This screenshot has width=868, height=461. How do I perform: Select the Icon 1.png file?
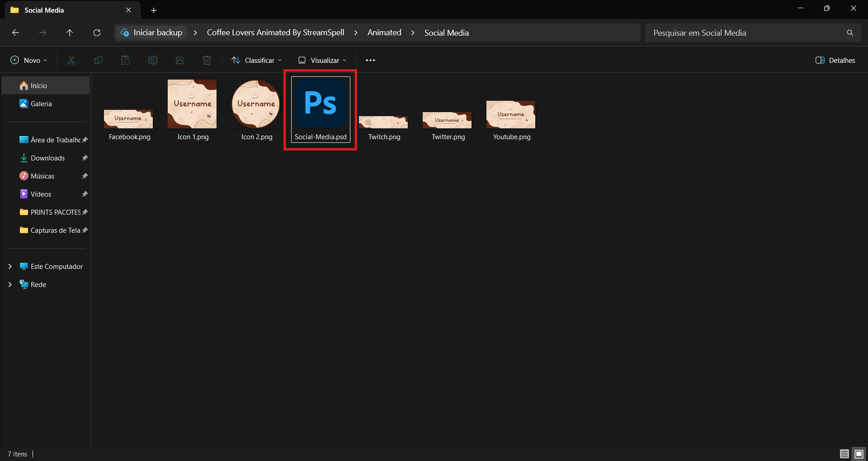(x=193, y=110)
